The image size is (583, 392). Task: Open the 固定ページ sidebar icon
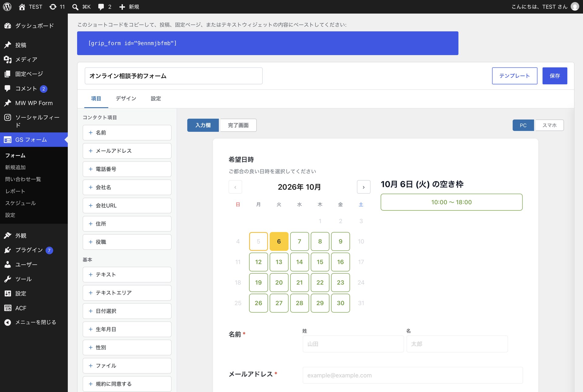pos(8,74)
